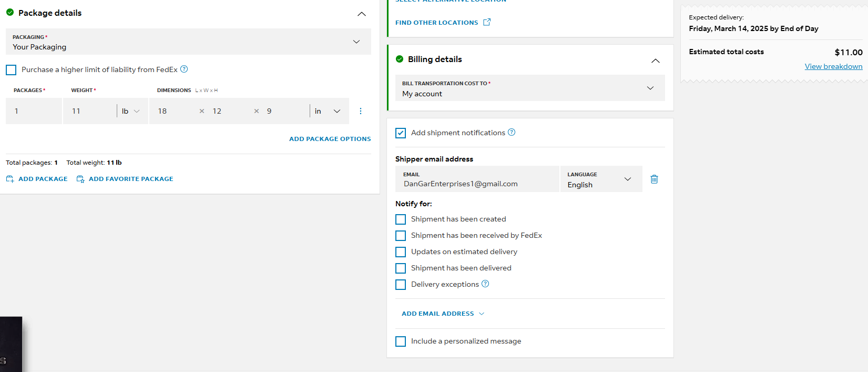
Task: Collapse the Package details section
Action: click(x=362, y=14)
